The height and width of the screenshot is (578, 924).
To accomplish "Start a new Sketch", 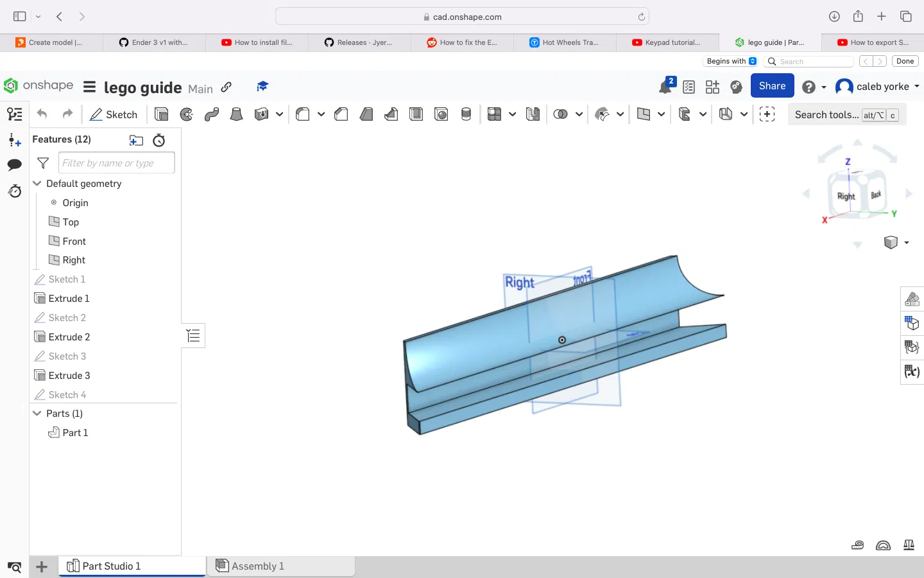I will 114,114.
